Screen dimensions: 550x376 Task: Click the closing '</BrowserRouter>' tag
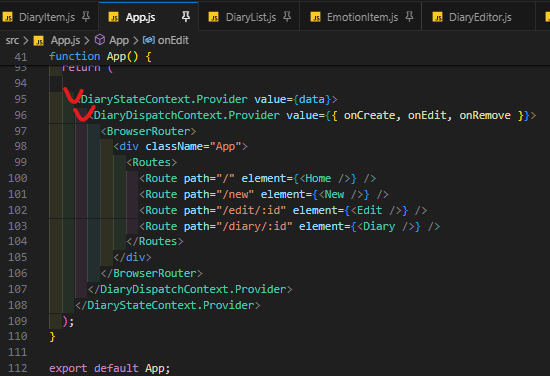point(152,273)
